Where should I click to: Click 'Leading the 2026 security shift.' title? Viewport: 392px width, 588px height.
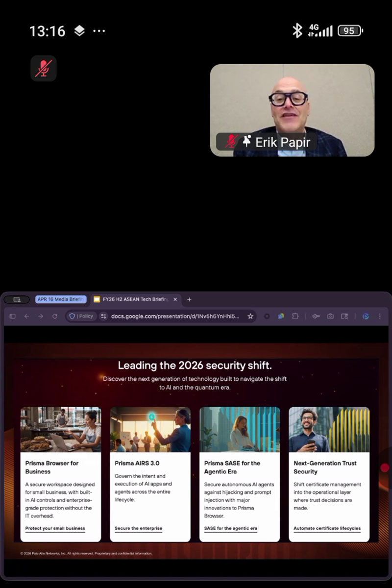pyautogui.click(x=195, y=366)
